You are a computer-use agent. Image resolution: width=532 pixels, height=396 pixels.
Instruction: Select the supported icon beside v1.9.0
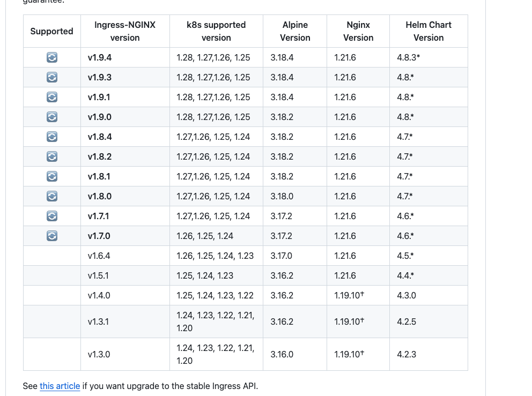coord(52,117)
